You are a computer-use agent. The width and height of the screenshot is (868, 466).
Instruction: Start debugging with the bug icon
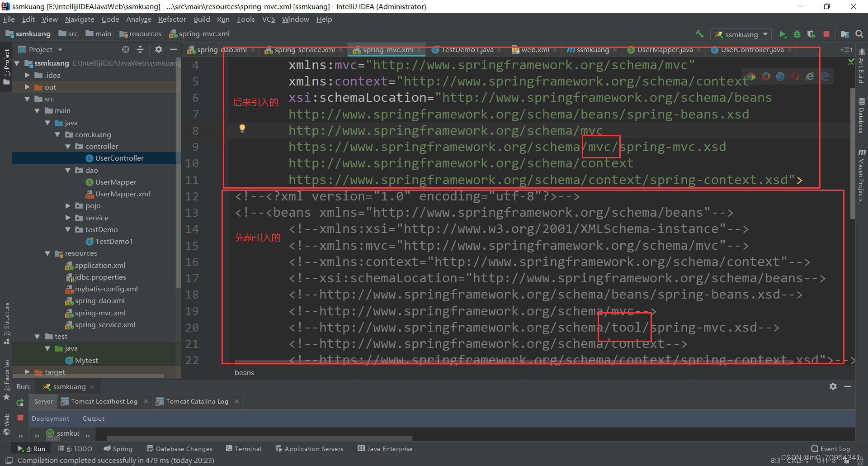click(797, 34)
